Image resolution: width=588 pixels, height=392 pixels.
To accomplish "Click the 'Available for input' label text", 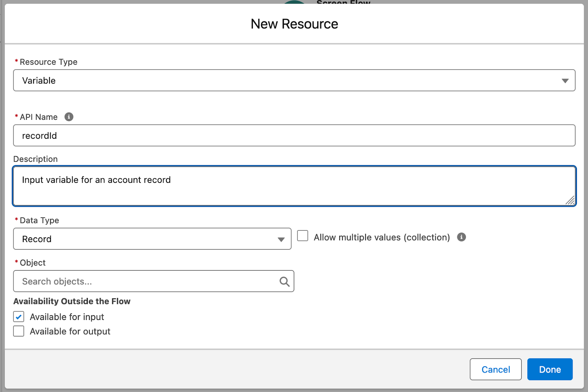I will (x=67, y=317).
